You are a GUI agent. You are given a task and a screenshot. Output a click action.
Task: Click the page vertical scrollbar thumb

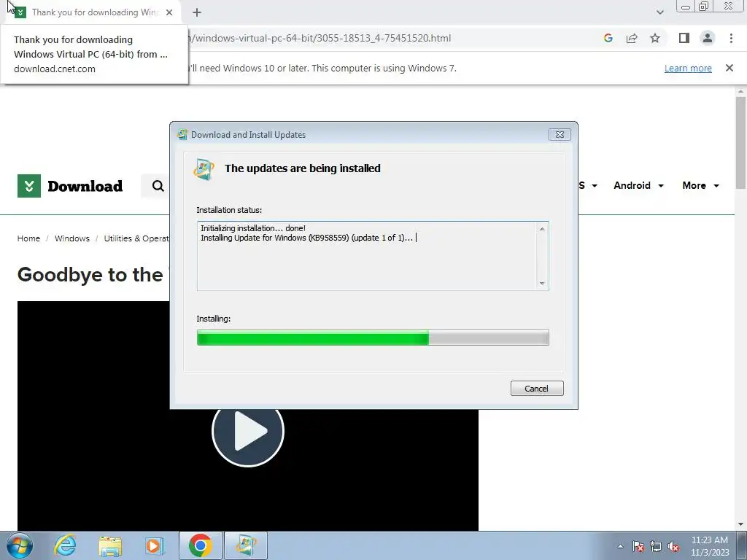pos(741,143)
